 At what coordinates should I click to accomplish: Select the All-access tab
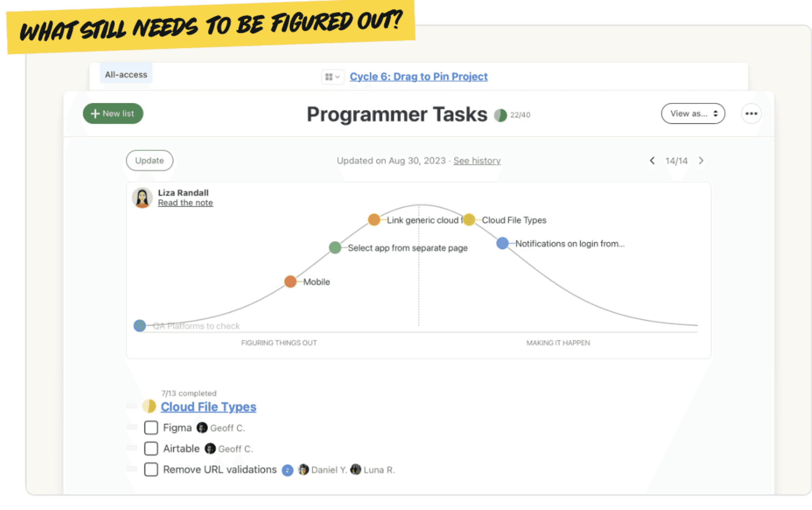126,74
